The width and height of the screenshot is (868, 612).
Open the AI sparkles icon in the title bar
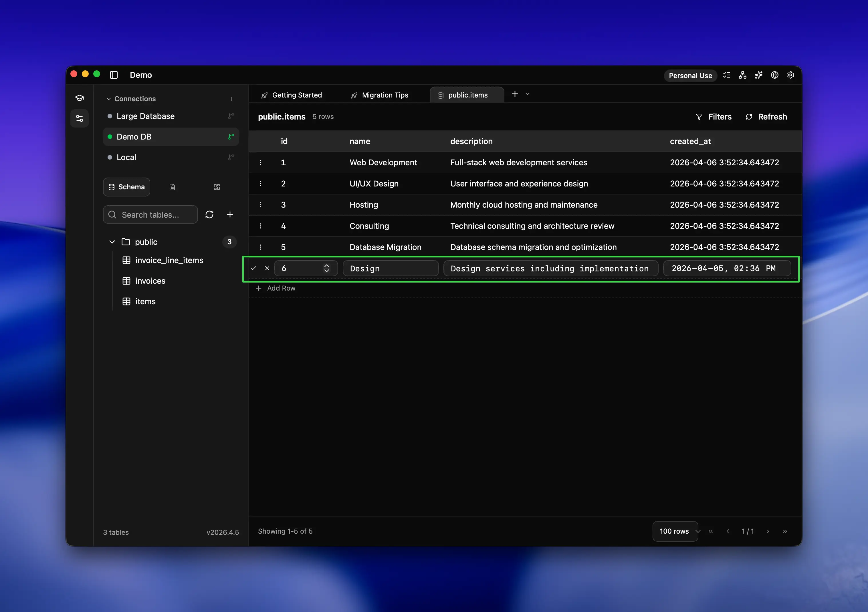[758, 75]
